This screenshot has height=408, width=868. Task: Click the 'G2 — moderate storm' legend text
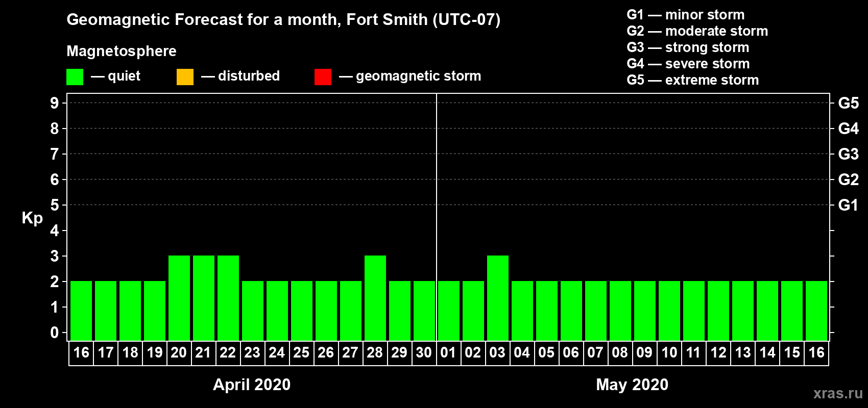point(697,31)
